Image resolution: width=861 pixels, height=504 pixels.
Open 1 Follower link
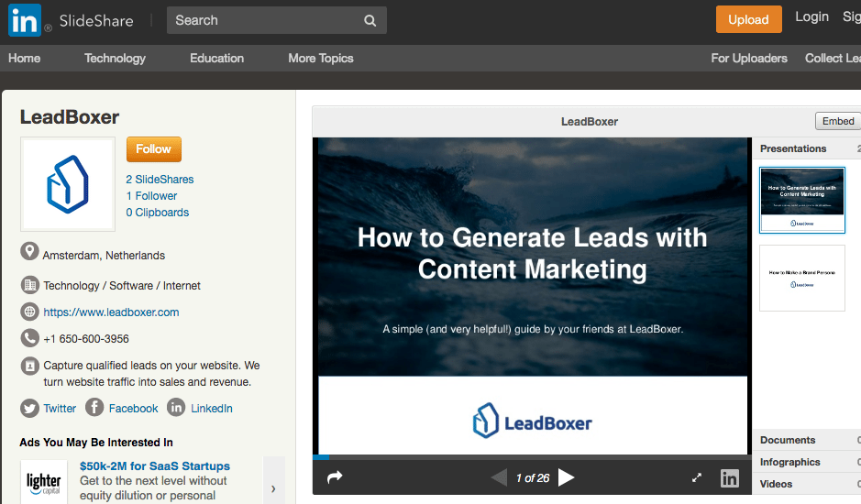click(151, 196)
